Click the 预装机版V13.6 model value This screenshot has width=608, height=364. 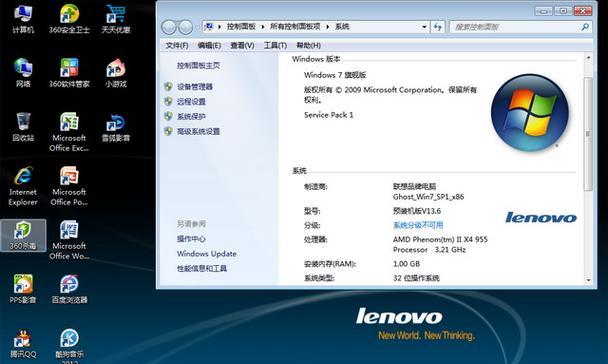[x=417, y=211]
